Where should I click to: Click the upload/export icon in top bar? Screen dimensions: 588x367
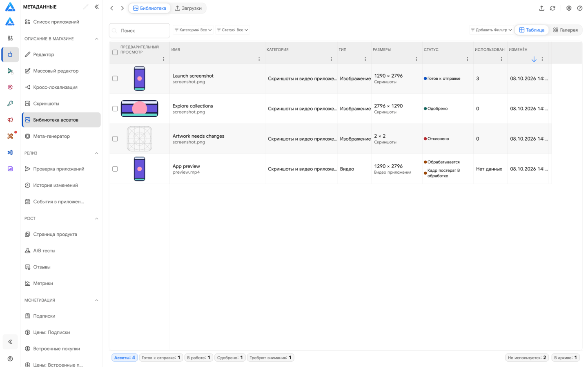pyautogui.click(x=541, y=8)
